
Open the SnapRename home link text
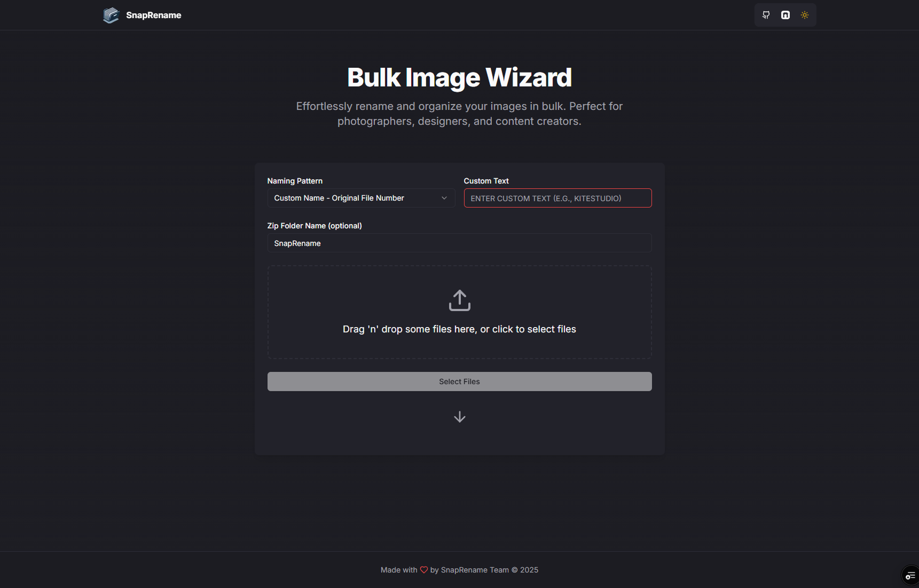pos(153,15)
